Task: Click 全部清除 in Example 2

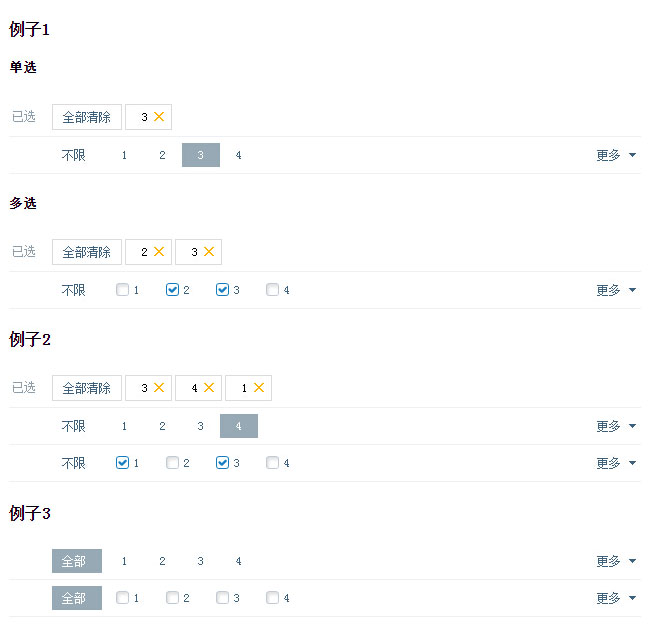Action: click(x=87, y=388)
